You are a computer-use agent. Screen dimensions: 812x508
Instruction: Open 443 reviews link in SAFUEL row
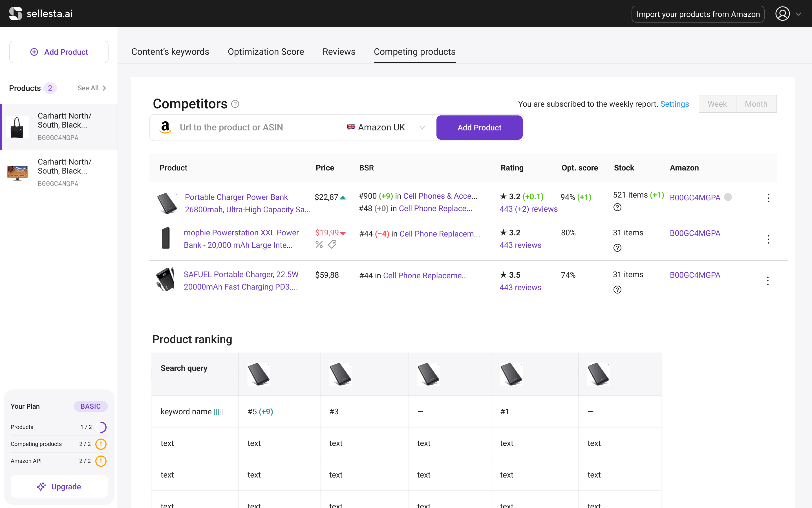coord(520,288)
